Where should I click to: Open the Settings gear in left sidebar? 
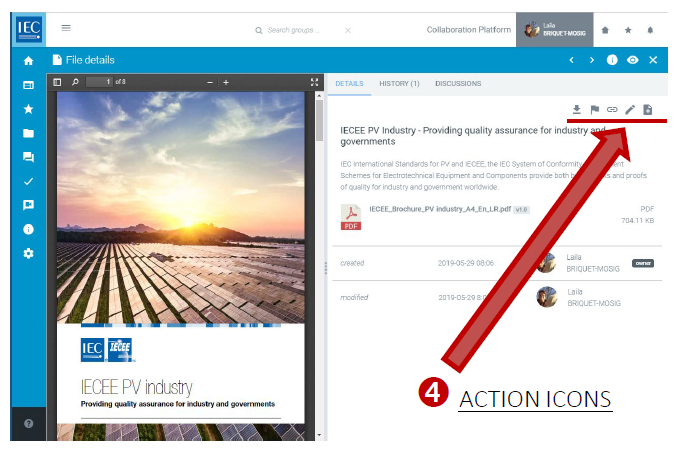click(28, 253)
